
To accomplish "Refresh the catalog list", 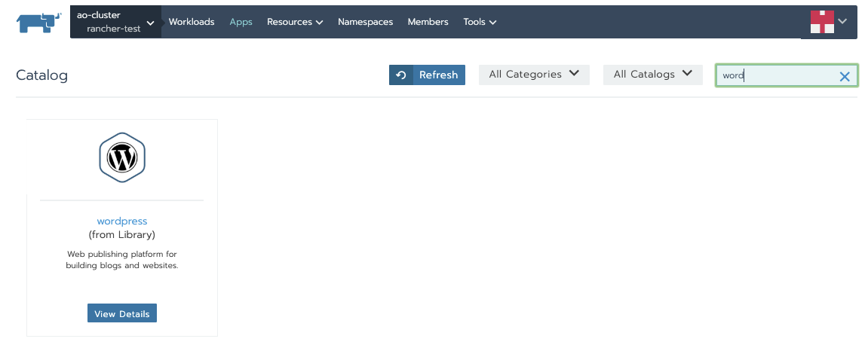I will point(427,75).
